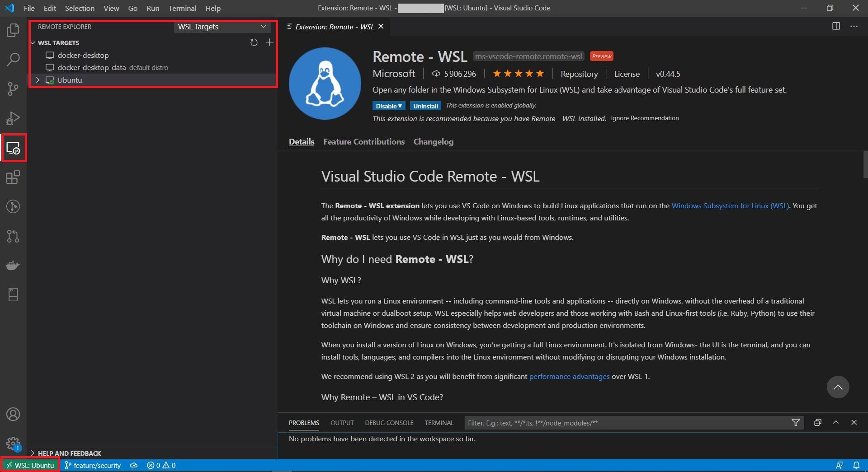This screenshot has width=868, height=472.
Task: Open the editor More Actions ellipsis
Action: [x=854, y=26]
